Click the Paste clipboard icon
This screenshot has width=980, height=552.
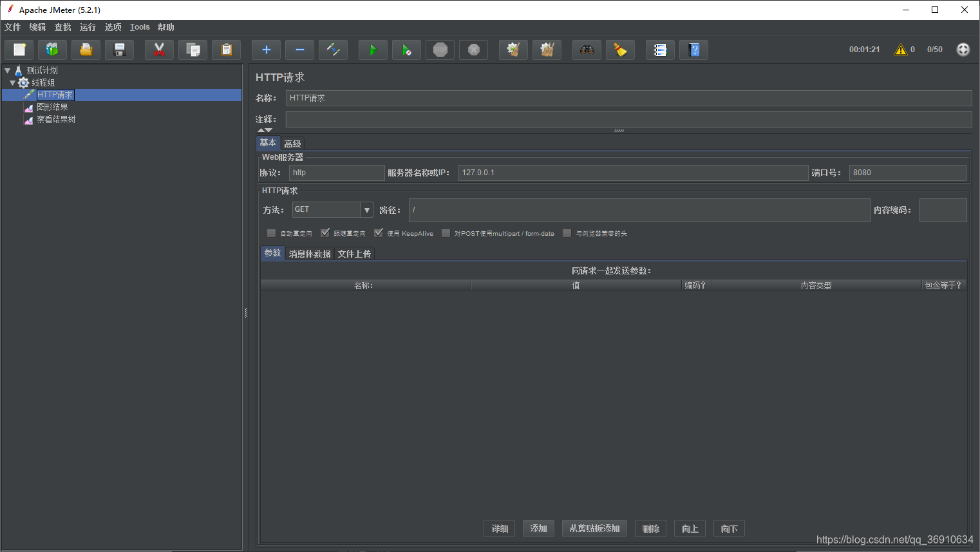click(x=226, y=50)
